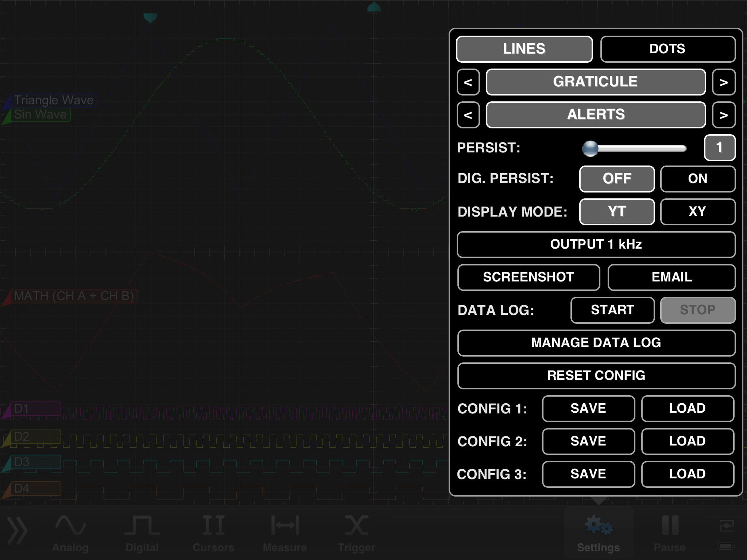The height and width of the screenshot is (560, 747).
Task: Set display mode to YT
Action: tap(617, 212)
